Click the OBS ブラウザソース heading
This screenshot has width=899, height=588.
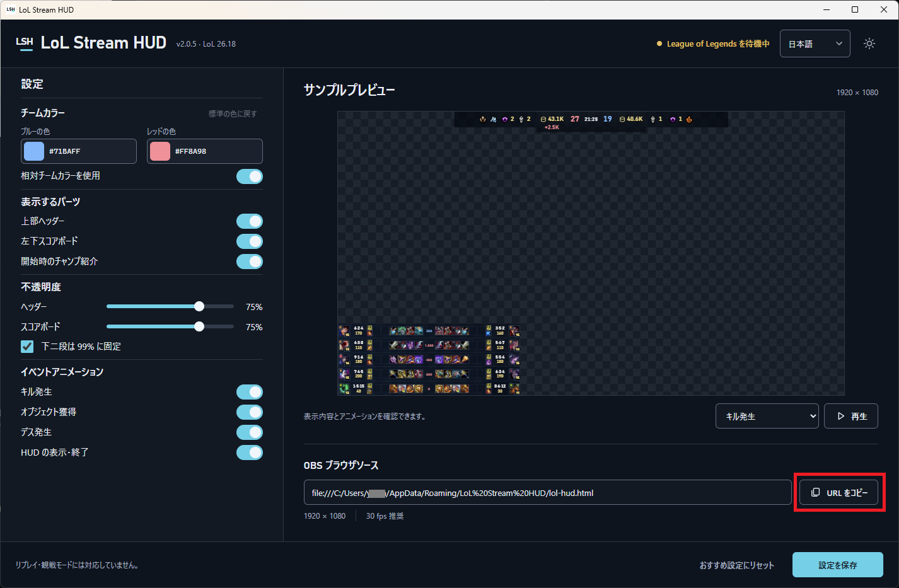(341, 465)
